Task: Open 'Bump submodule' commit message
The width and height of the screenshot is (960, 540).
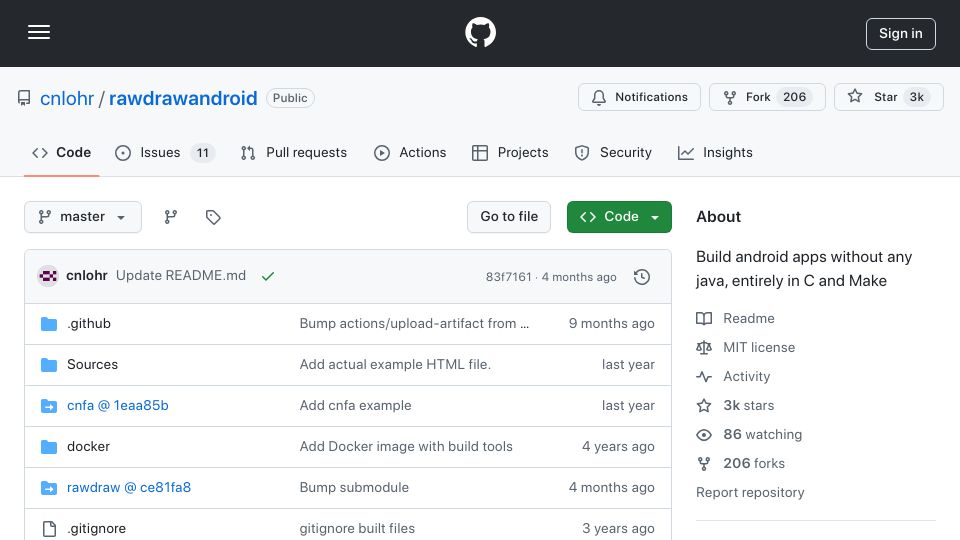Action: 354,487
